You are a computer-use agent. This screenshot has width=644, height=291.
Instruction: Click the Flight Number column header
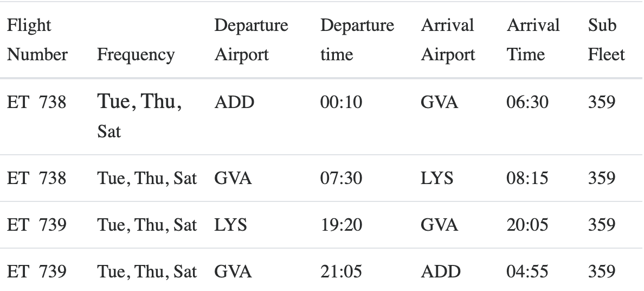(37, 40)
